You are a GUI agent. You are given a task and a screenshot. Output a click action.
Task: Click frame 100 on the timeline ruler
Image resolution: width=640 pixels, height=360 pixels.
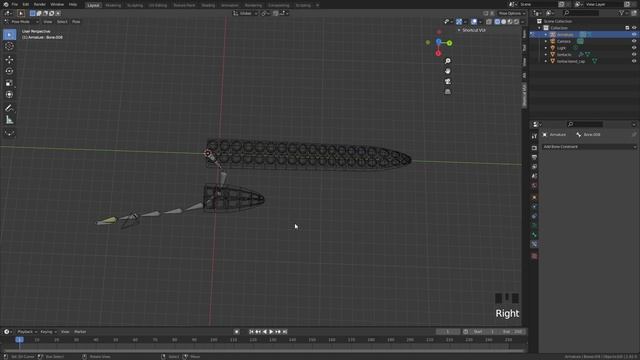pos(213,340)
